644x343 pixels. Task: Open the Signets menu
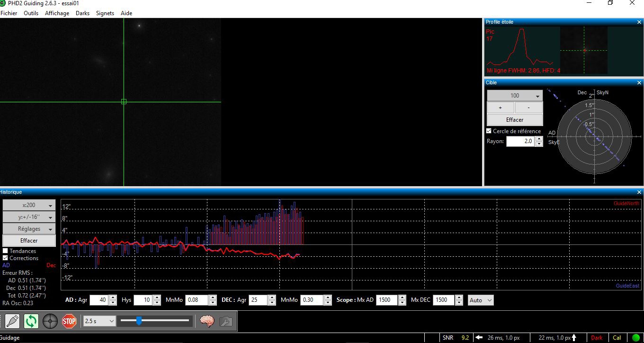click(105, 13)
